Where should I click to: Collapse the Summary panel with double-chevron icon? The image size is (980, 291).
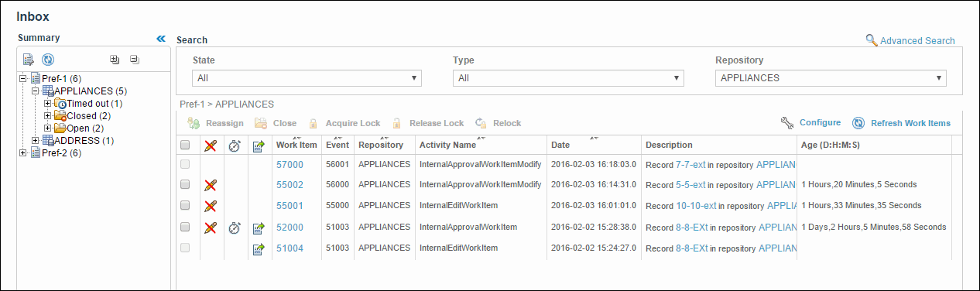[161, 38]
